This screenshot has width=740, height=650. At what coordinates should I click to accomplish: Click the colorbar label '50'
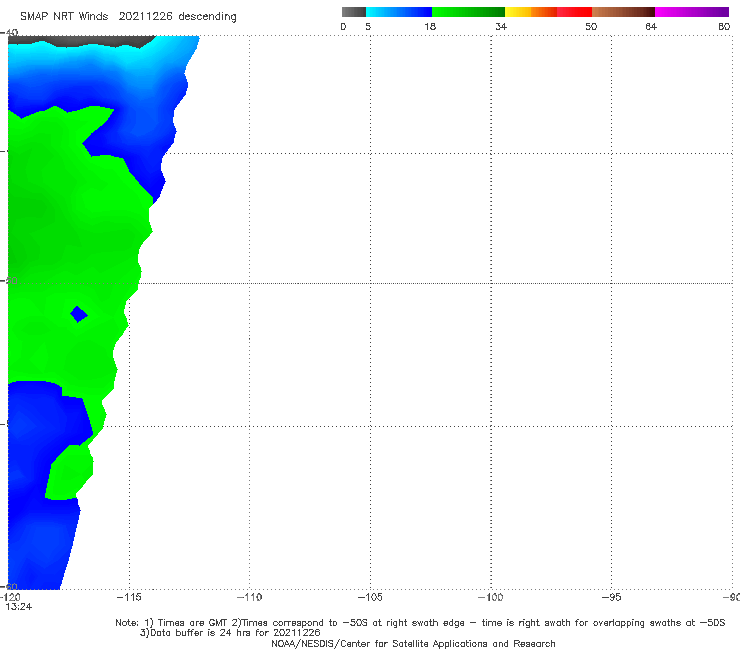coord(591,26)
